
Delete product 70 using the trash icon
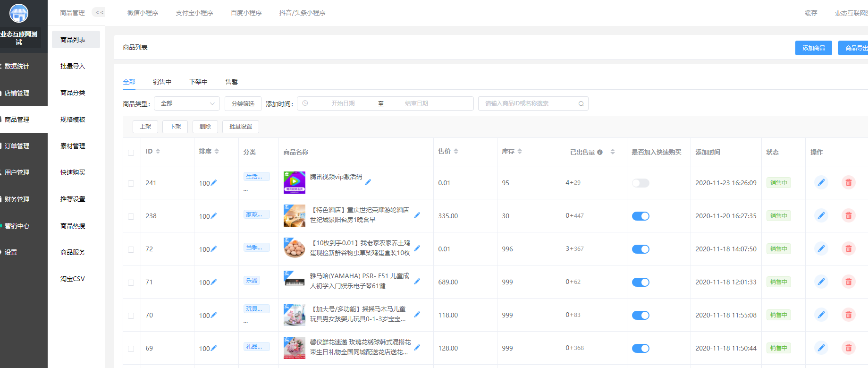[x=848, y=315]
